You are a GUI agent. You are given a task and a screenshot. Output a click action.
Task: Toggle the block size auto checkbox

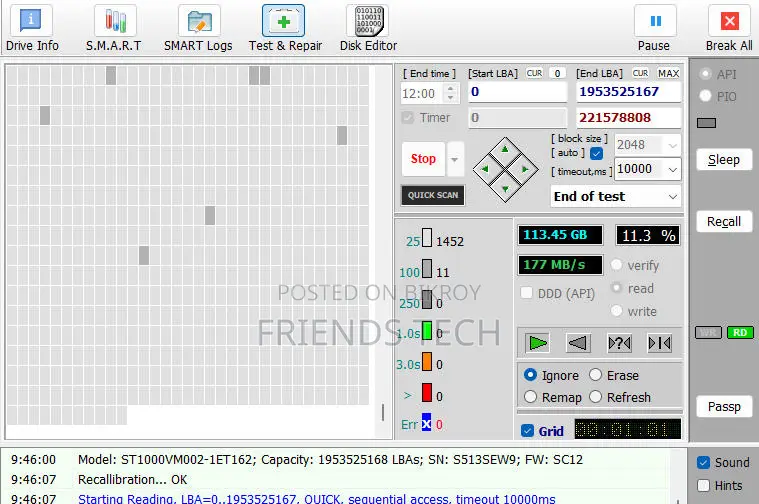596,153
